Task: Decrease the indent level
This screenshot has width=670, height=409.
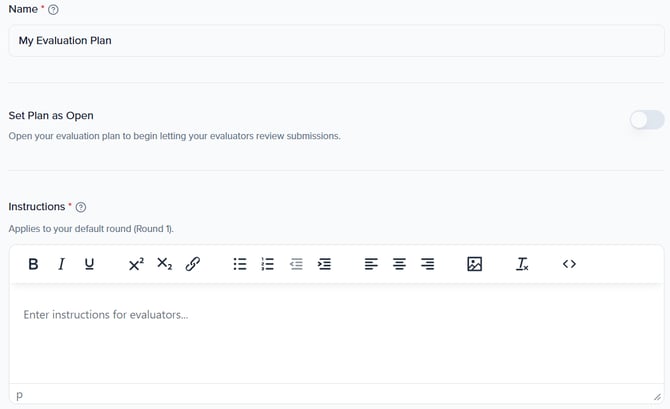Action: [296, 264]
